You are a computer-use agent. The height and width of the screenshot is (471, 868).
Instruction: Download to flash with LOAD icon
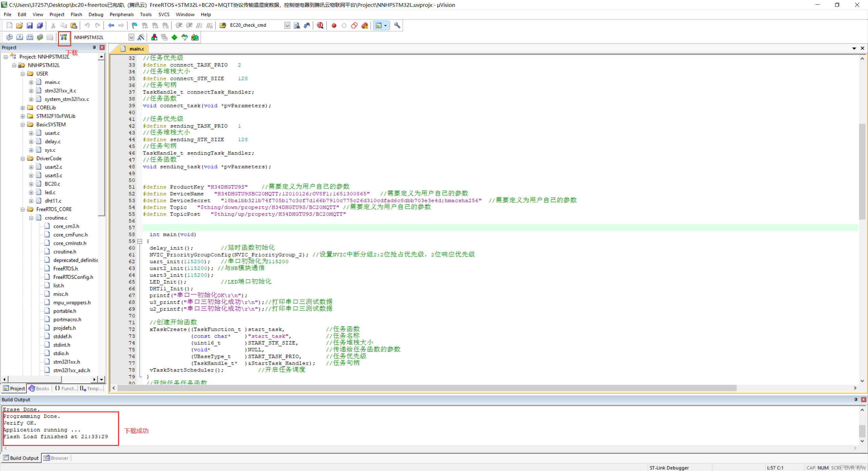[x=64, y=37]
